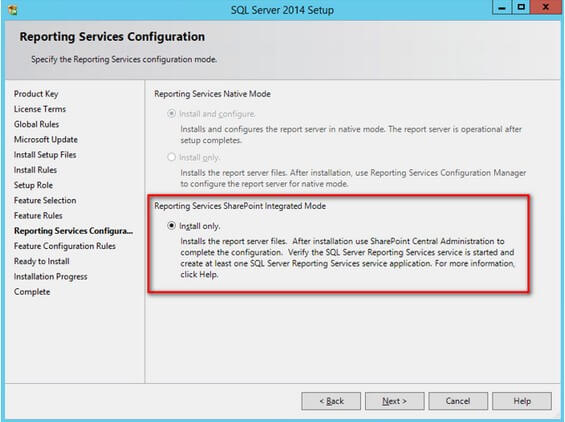Maximize the SQL Server 2014 Setup window
This screenshot has width=565, height=422.
point(521,8)
